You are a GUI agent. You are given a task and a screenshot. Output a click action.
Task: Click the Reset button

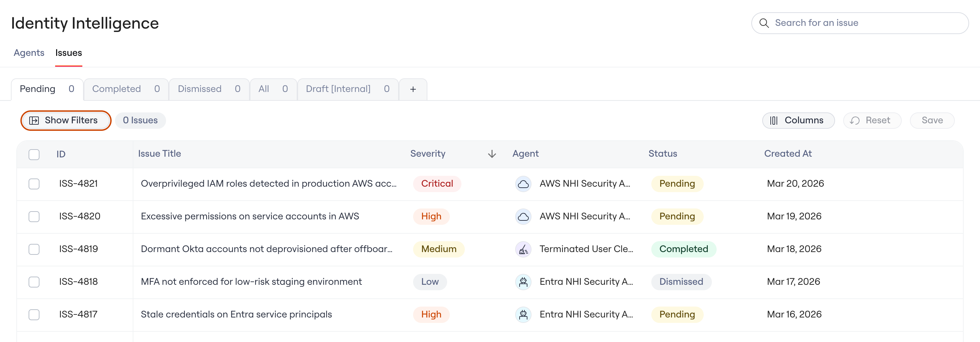(872, 120)
